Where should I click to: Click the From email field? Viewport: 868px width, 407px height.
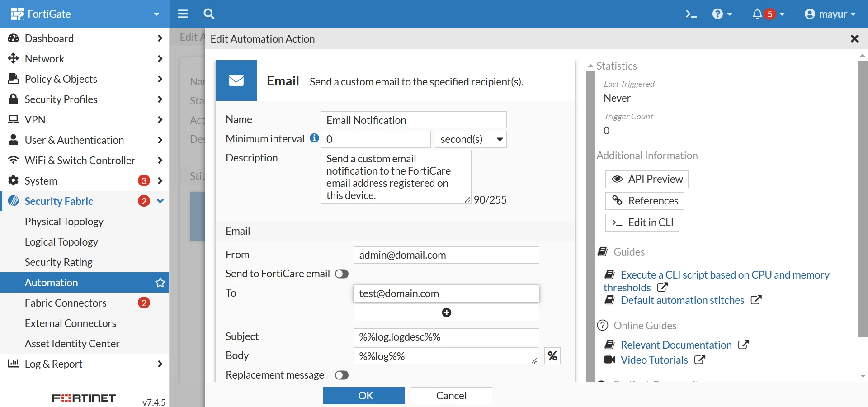(446, 255)
